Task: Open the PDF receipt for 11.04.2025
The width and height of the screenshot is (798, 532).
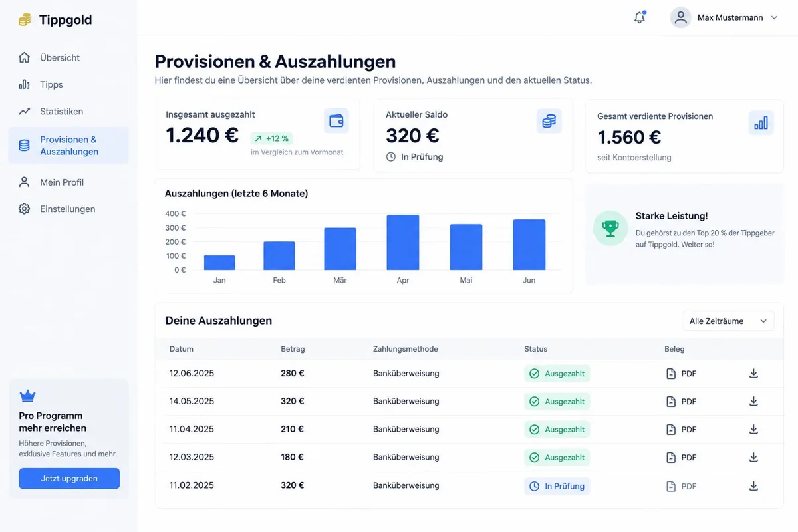Action: [x=682, y=430]
